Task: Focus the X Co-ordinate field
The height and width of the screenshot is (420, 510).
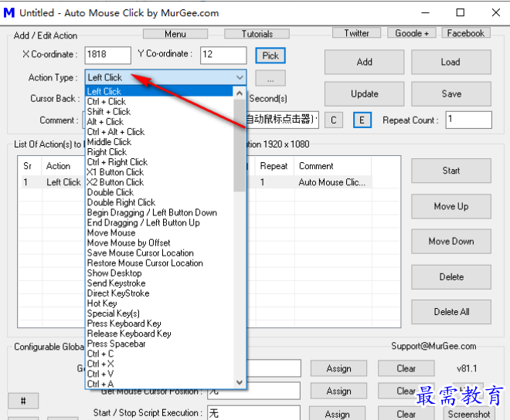Action: (108, 55)
